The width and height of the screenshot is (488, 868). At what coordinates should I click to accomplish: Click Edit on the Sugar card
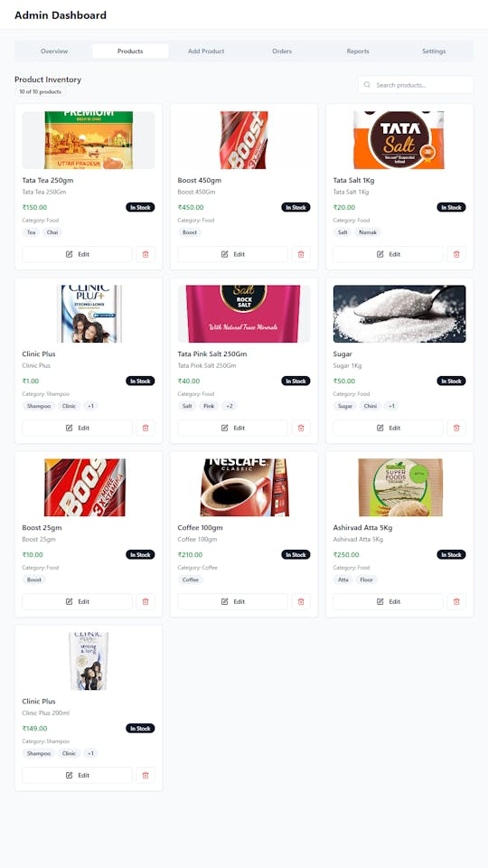tap(389, 428)
